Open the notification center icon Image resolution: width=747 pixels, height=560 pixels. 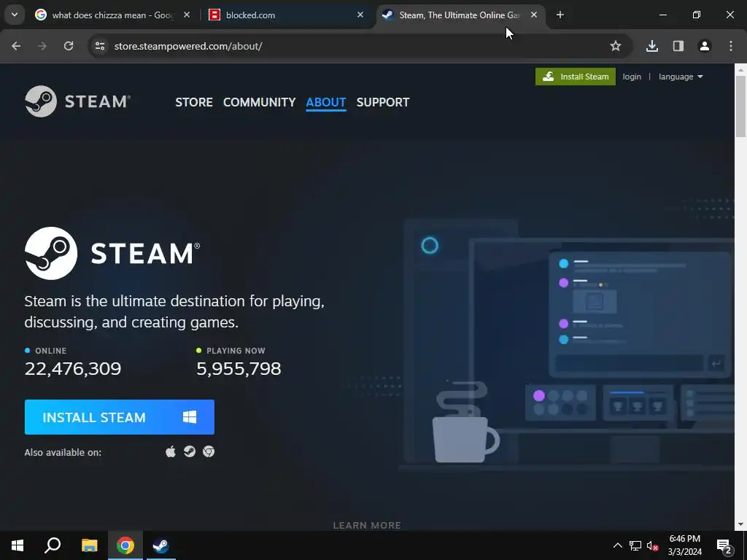724,545
